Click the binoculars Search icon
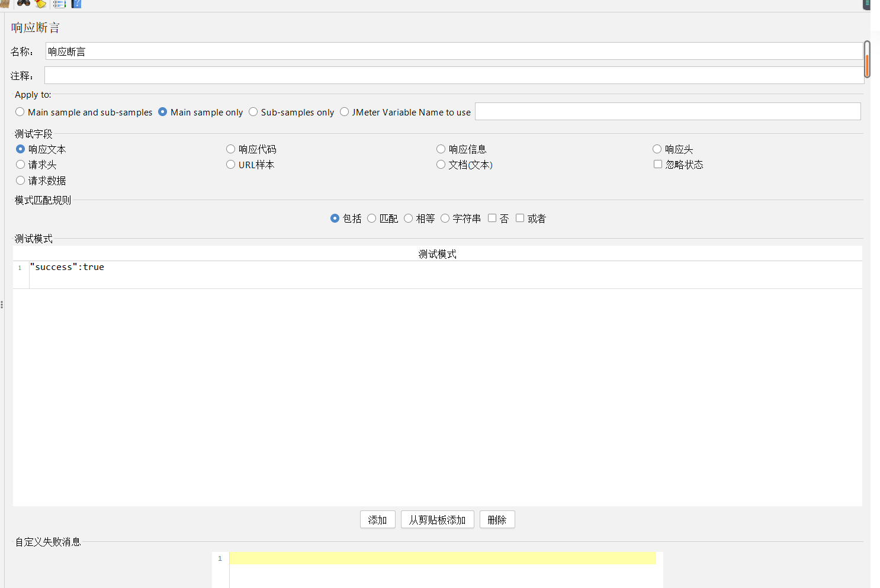 click(x=24, y=3)
